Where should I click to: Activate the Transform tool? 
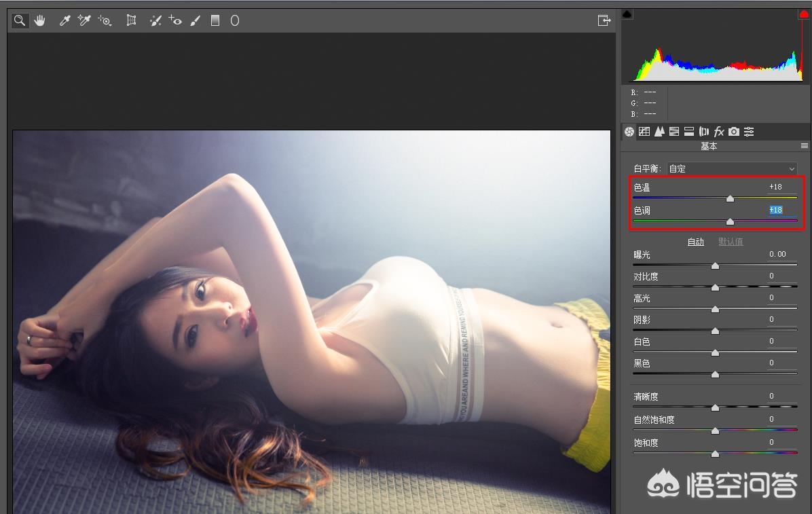tap(131, 21)
